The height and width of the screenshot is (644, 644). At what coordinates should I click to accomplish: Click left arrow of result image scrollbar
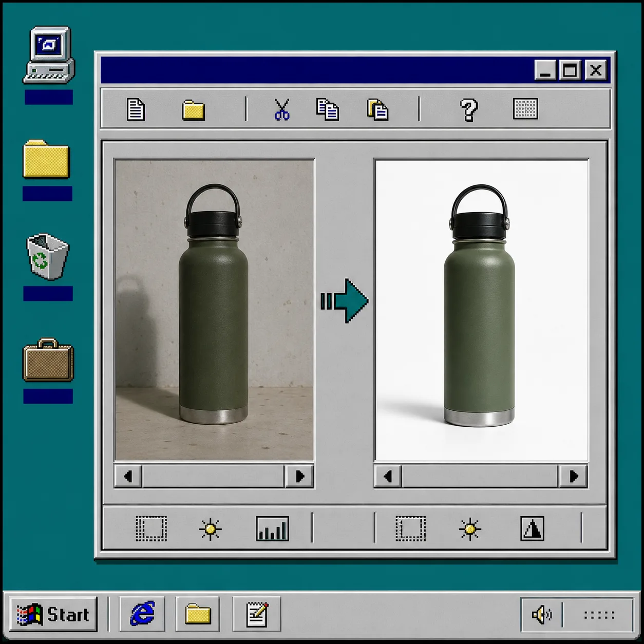(x=388, y=476)
